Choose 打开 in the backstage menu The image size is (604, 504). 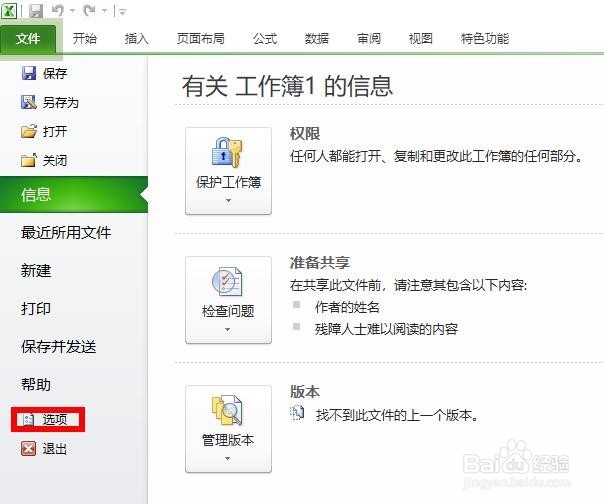55,131
